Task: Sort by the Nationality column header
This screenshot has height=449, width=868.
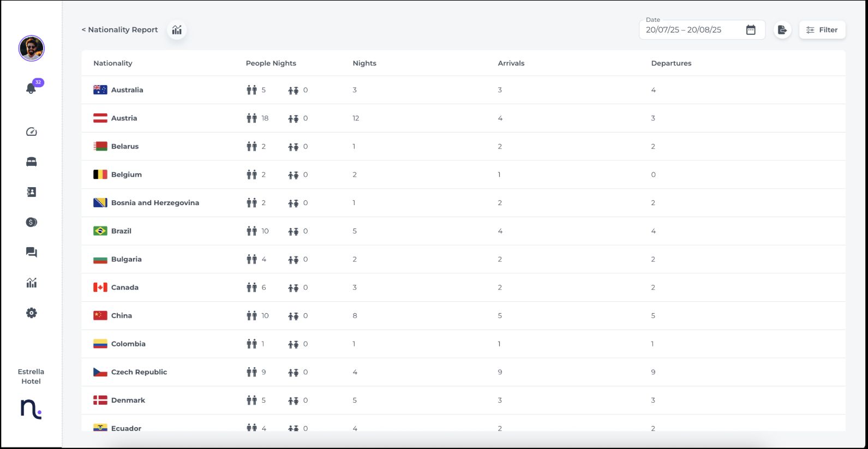Action: coord(113,63)
